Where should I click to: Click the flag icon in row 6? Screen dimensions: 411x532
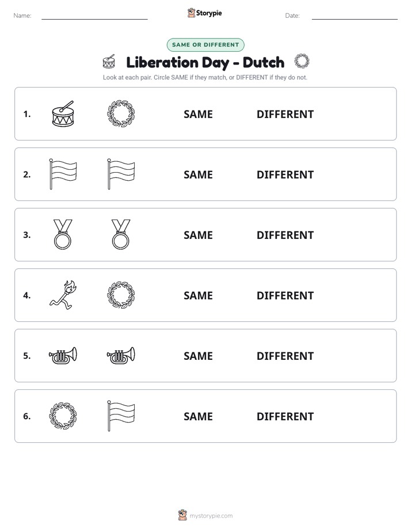(121, 416)
